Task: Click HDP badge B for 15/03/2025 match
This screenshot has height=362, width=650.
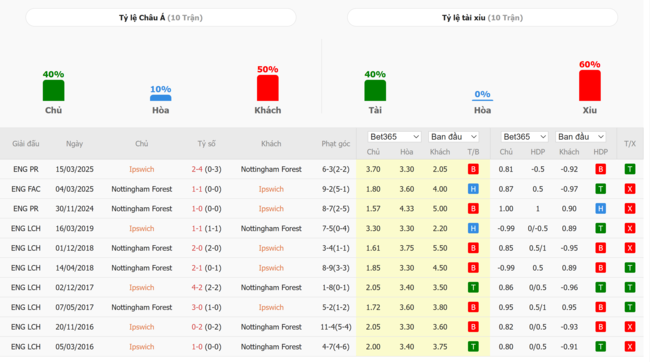Action: [600, 169]
